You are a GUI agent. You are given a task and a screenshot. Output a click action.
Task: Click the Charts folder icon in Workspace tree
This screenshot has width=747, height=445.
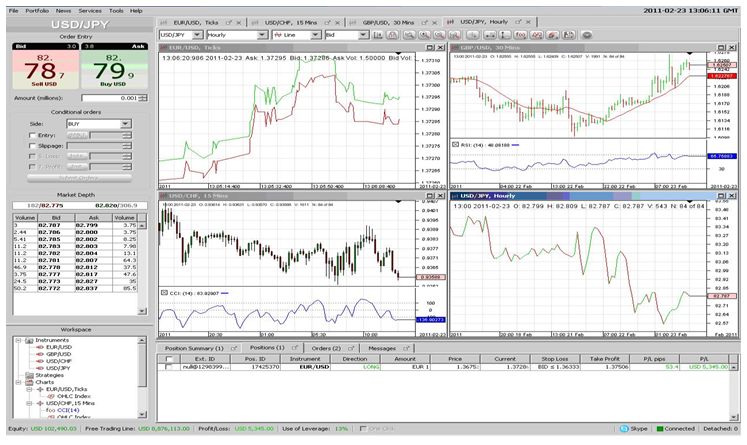tap(30, 382)
